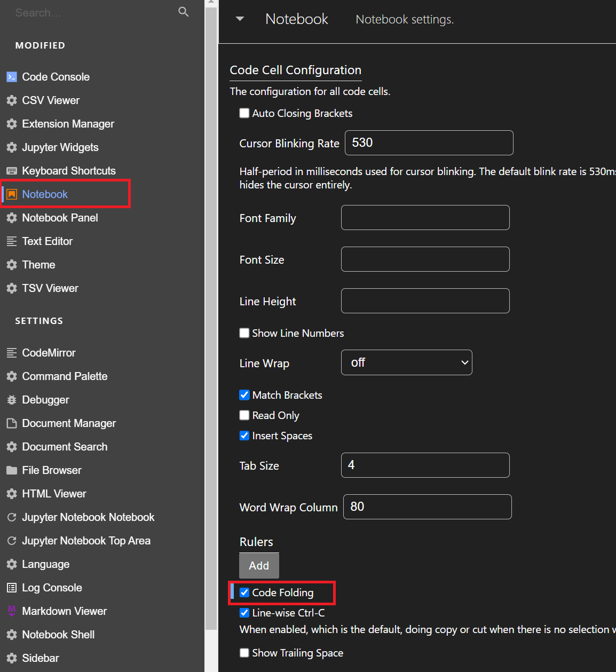This screenshot has width=616, height=672.
Task: Click the Notebook section title
Action: (297, 19)
